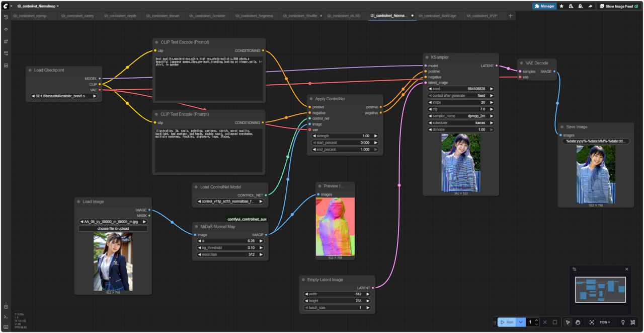Select the hand pan mode tool
The image size is (644, 333).
coord(578,322)
